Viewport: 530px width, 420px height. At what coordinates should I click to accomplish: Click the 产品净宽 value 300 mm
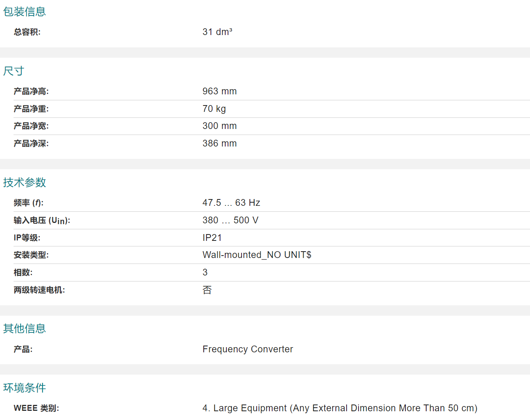click(x=220, y=126)
